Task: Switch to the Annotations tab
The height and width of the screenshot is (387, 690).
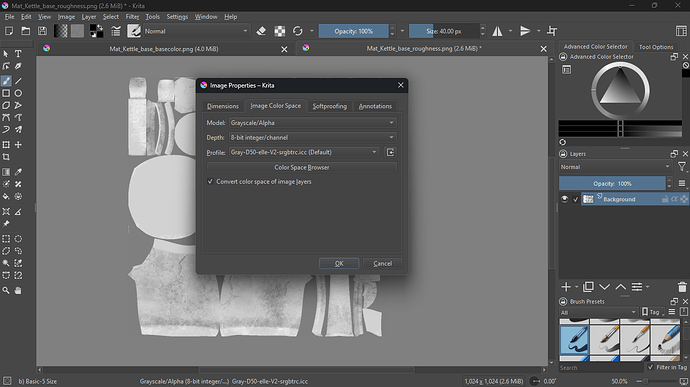Action: (375, 106)
